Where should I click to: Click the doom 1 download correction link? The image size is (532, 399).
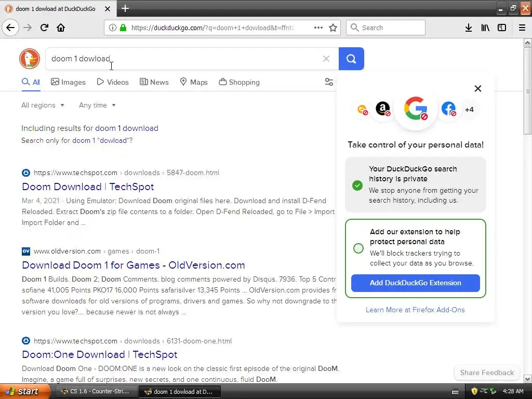pyautogui.click(x=127, y=128)
